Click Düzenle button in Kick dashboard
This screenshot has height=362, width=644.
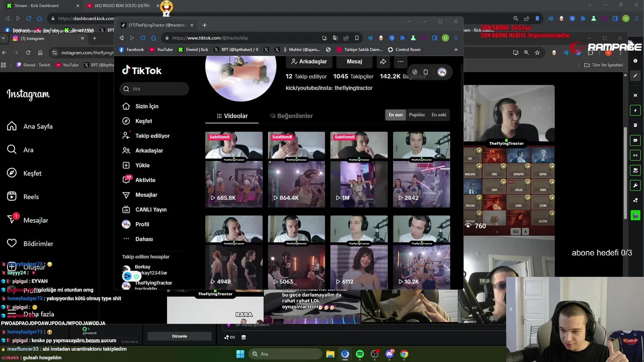[180, 336]
